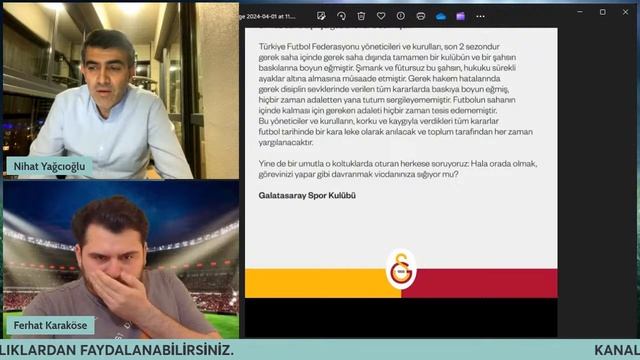Click the line 'Yine de bir umutla o koltuklarda'

coord(398,163)
